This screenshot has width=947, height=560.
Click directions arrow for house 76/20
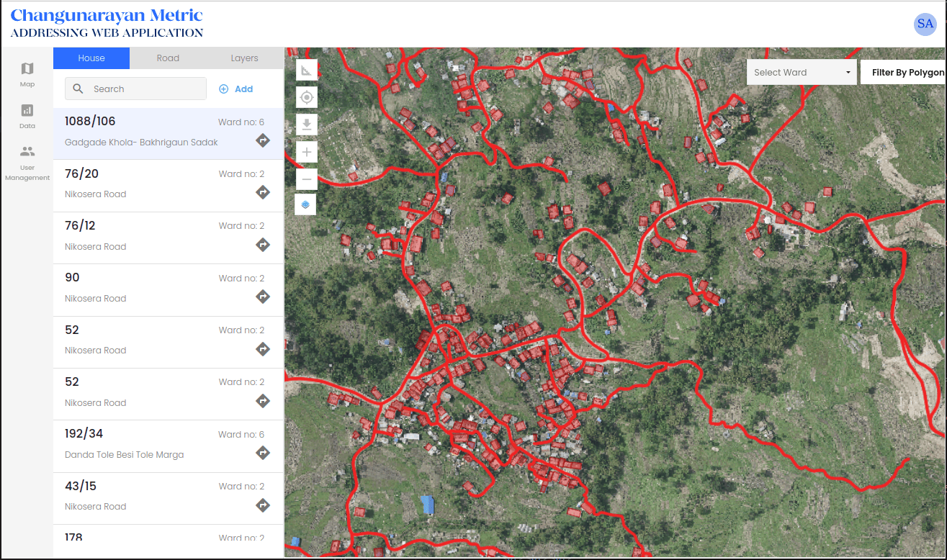(263, 192)
